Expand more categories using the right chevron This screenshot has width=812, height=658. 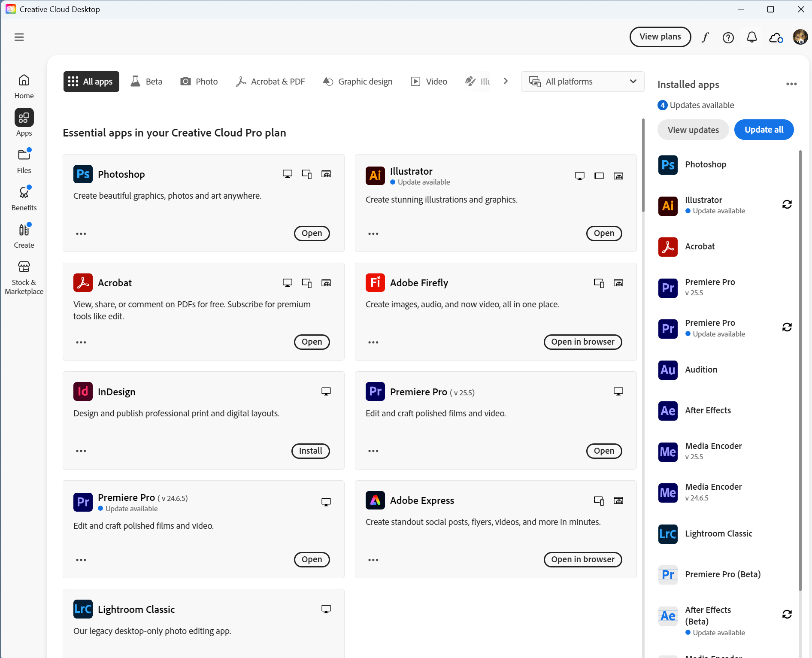[506, 81]
